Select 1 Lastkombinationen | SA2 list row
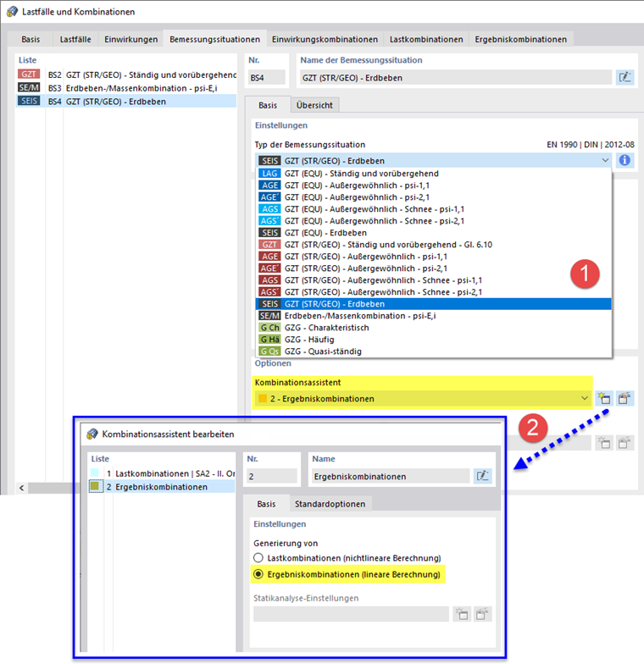The height and width of the screenshot is (664, 644). (161, 473)
